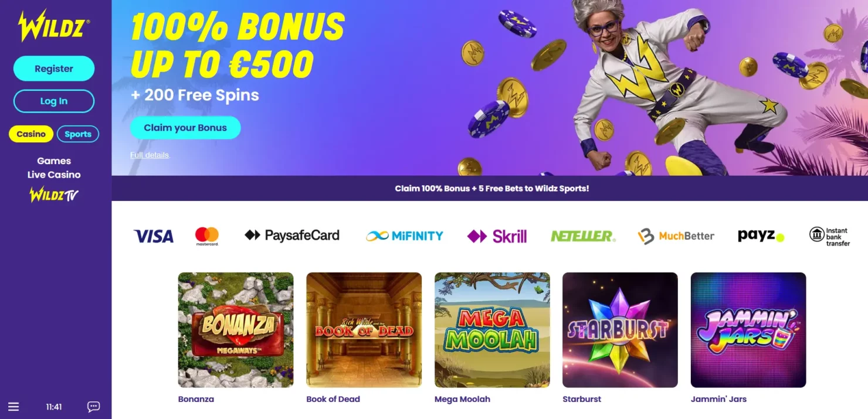The height and width of the screenshot is (419, 868).
Task: Click the Skrill payment logo
Action: click(497, 236)
